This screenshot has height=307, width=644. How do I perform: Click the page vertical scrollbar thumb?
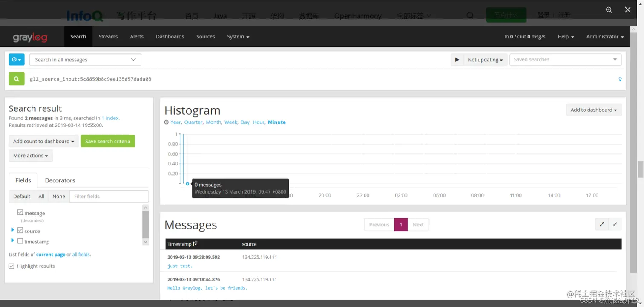click(x=640, y=170)
